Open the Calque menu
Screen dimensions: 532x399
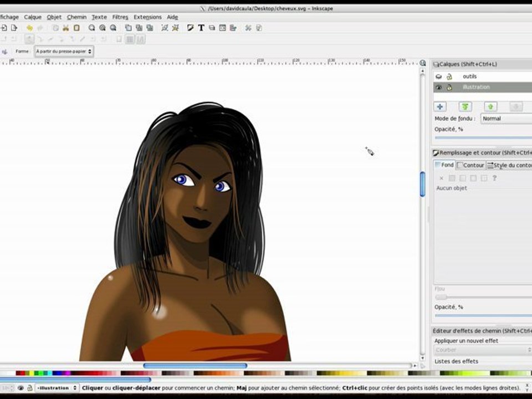33,17
